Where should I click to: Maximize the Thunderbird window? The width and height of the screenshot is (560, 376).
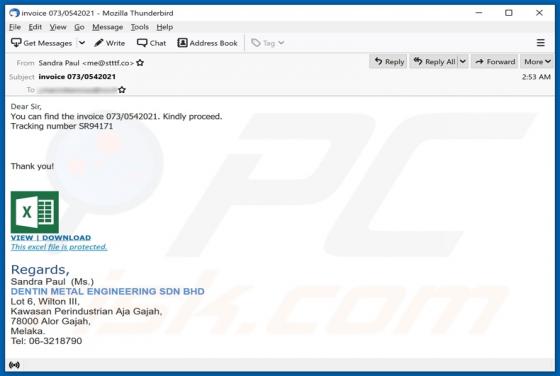click(509, 13)
